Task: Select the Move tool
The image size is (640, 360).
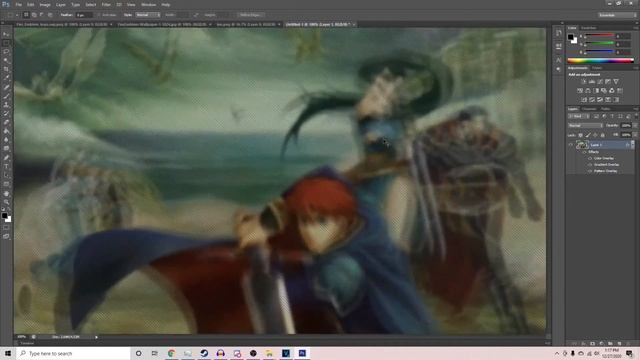Action: click(x=6, y=34)
